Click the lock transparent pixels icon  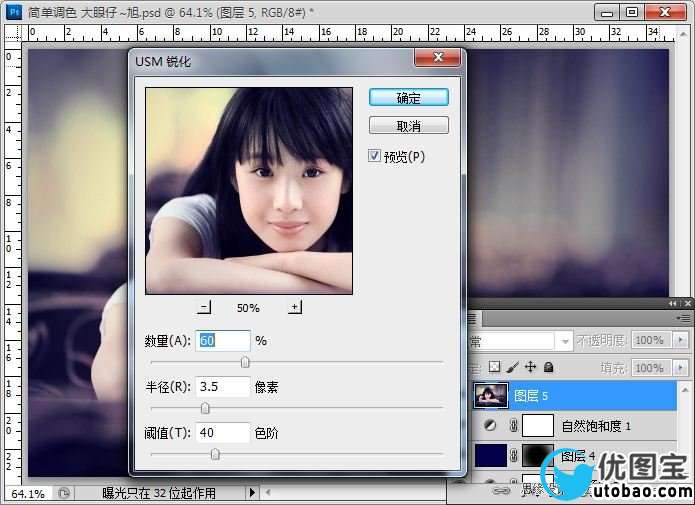(494, 367)
